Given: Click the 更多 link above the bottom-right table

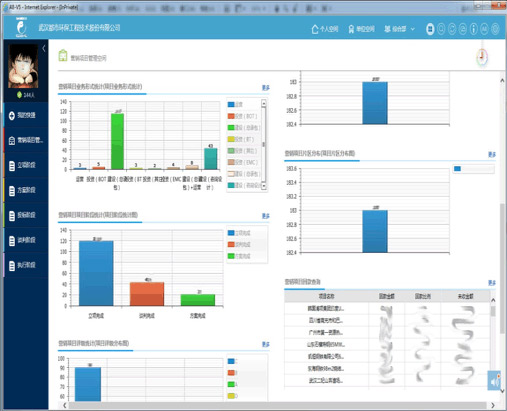Looking at the screenshot, I should click(x=492, y=283).
